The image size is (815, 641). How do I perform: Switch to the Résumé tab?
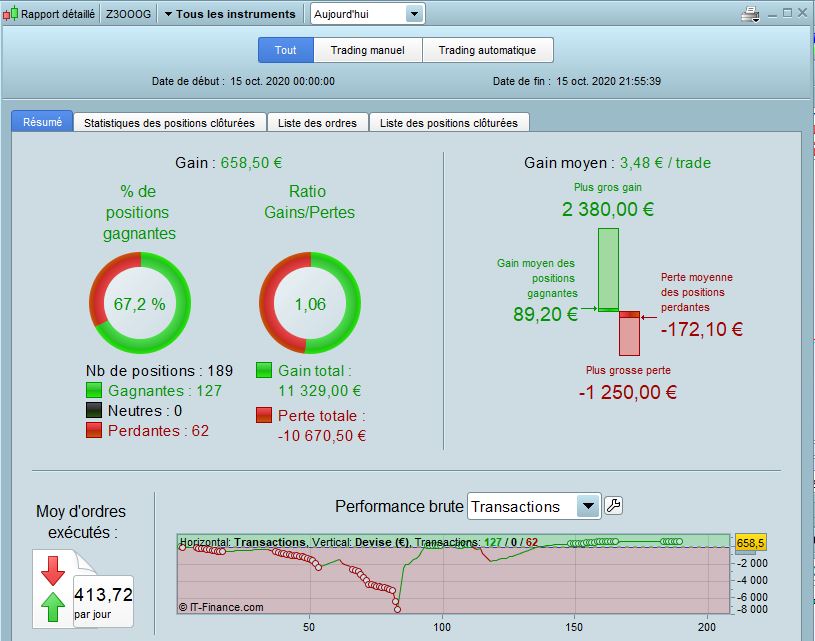pyautogui.click(x=43, y=122)
